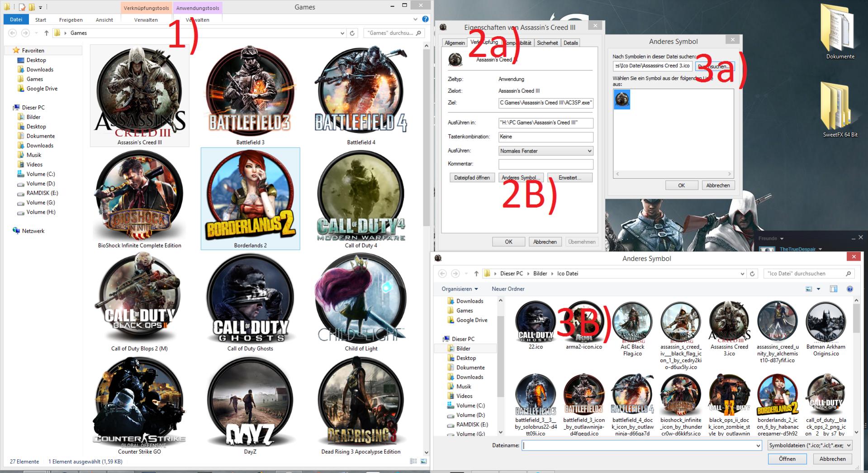Refresh the Games folder view

352,33
